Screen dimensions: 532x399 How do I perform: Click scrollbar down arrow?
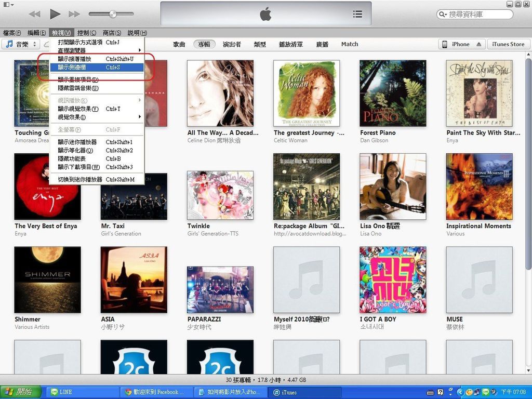click(x=528, y=370)
